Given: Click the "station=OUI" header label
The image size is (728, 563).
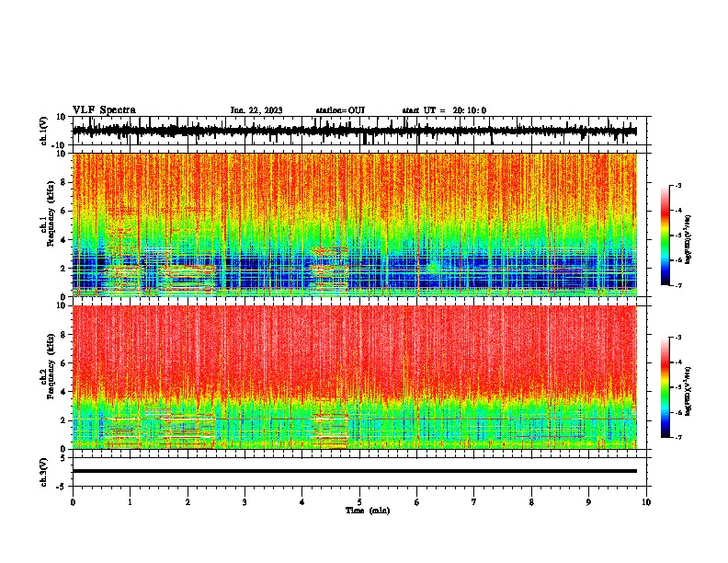Looking at the screenshot, I should coord(340,110).
